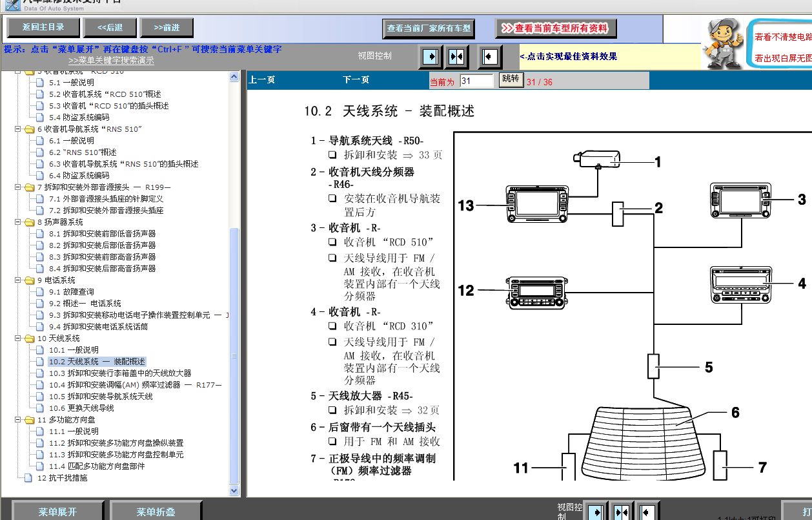Open 5.2 收音机系统 "RCD 510"概述

tap(105, 94)
